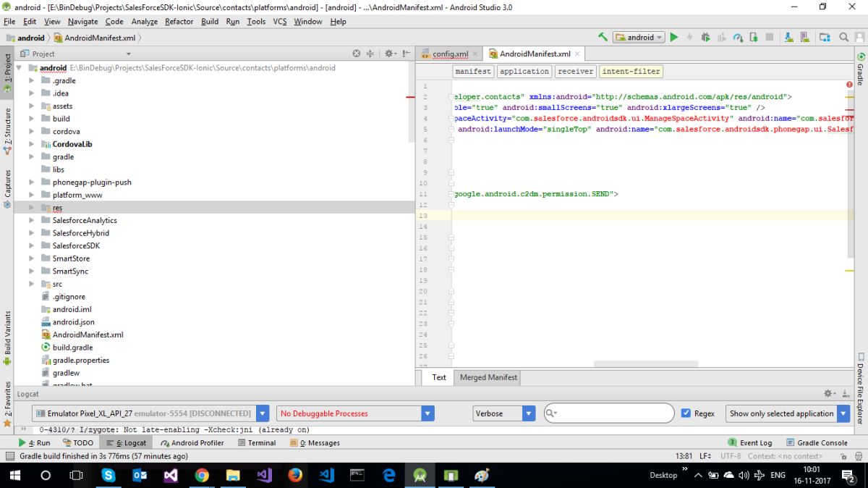Click Attach debugger to Android process icon
The height and width of the screenshot is (488, 868).
[754, 37]
